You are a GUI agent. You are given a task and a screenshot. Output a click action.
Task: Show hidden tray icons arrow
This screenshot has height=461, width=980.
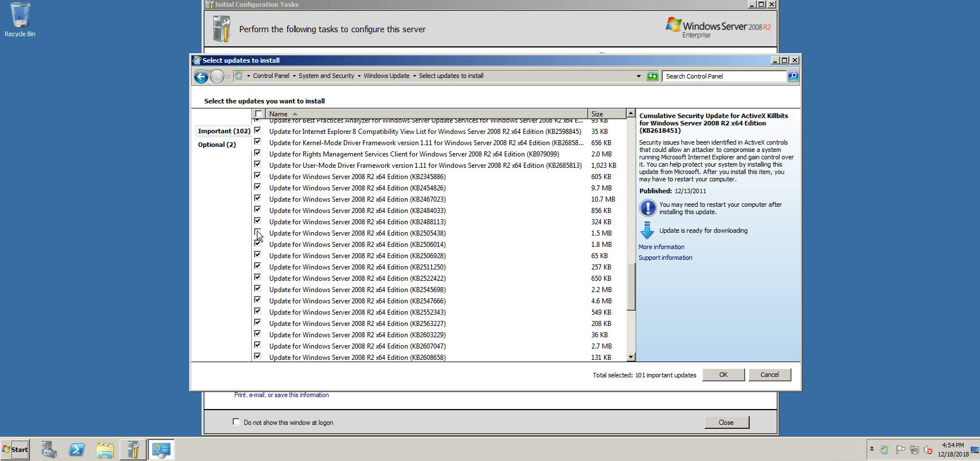click(x=872, y=450)
